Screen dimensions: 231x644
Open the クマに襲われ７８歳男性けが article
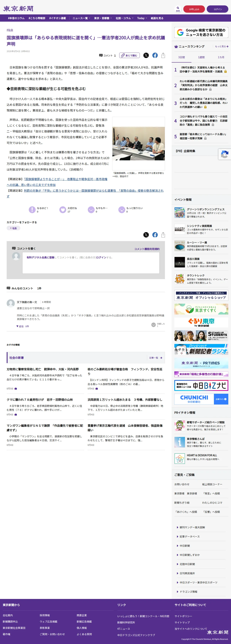pos(40,399)
